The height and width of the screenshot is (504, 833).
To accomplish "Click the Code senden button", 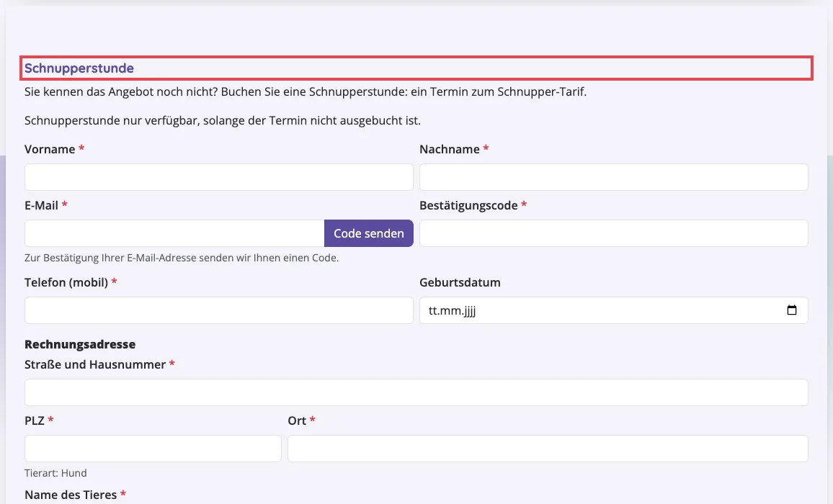I will point(369,233).
